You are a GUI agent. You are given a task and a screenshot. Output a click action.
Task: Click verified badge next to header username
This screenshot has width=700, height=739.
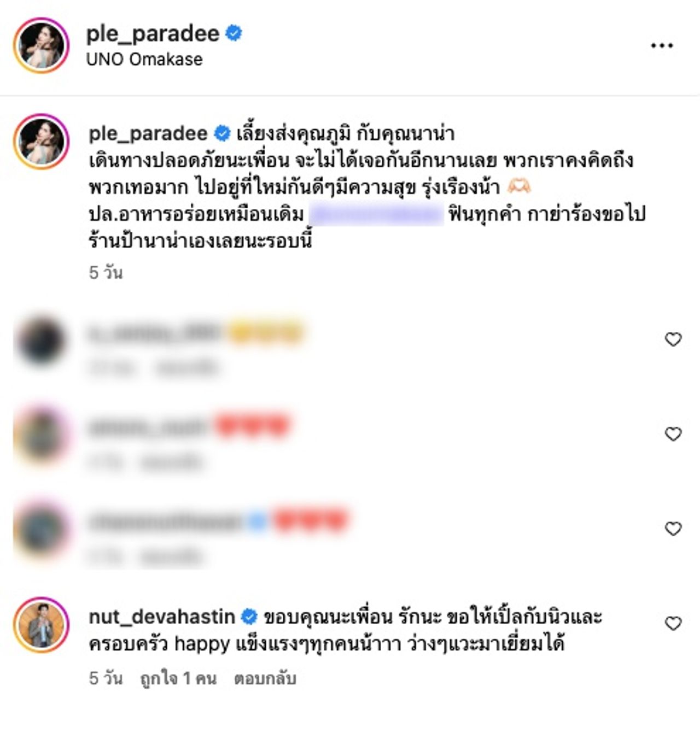click(x=234, y=33)
